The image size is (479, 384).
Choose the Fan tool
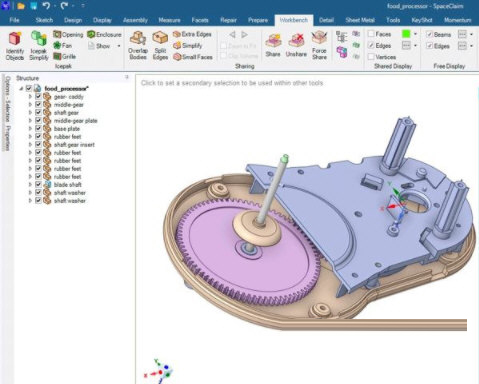[x=63, y=46]
